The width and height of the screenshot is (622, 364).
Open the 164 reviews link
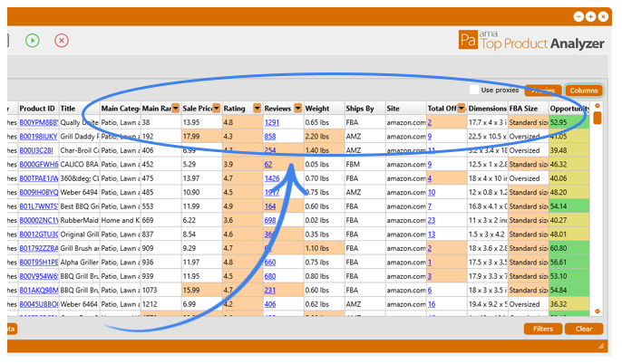pos(270,206)
